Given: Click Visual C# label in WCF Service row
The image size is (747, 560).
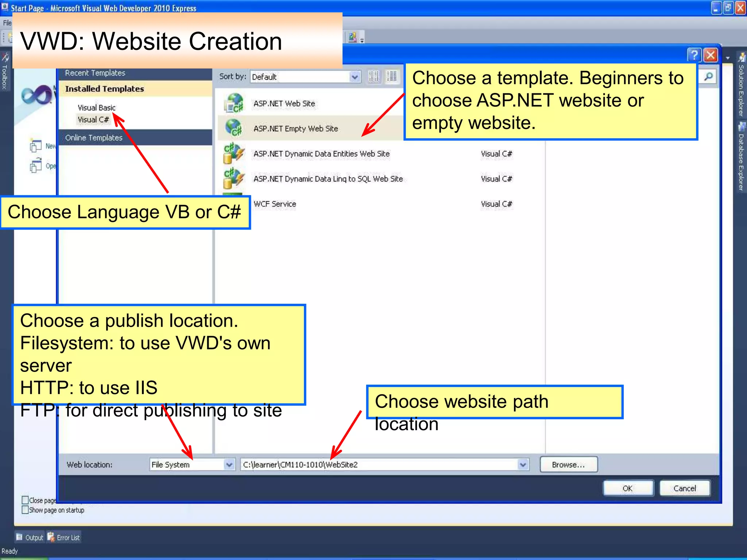Looking at the screenshot, I should (496, 204).
